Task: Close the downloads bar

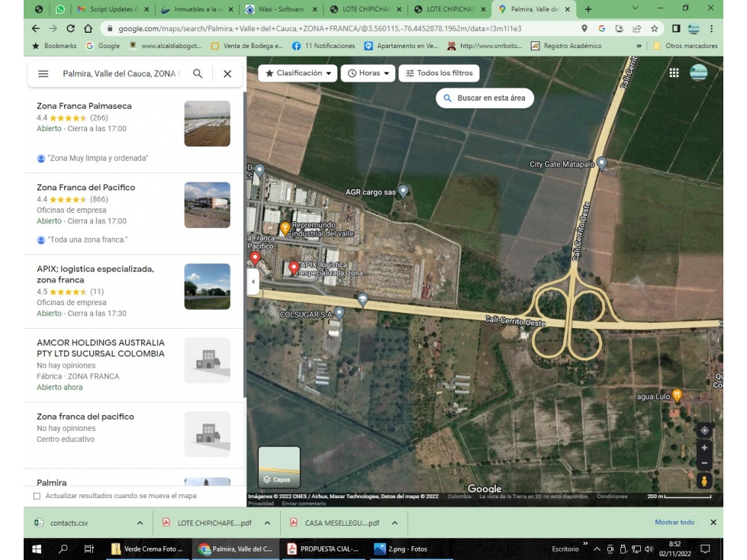Action: [x=713, y=523]
